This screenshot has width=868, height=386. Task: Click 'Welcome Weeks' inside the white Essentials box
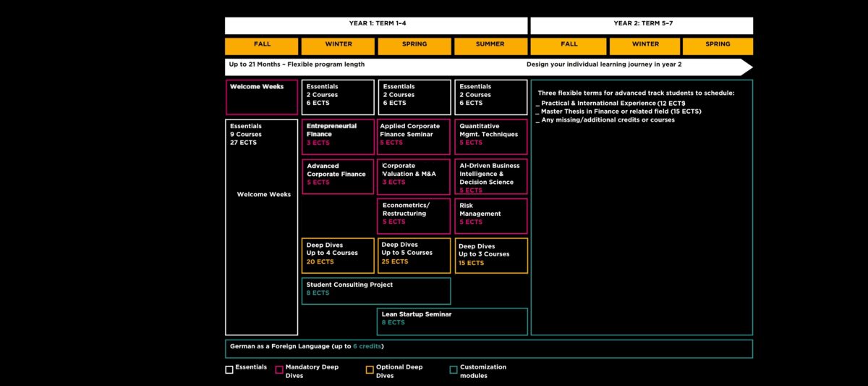tap(264, 195)
